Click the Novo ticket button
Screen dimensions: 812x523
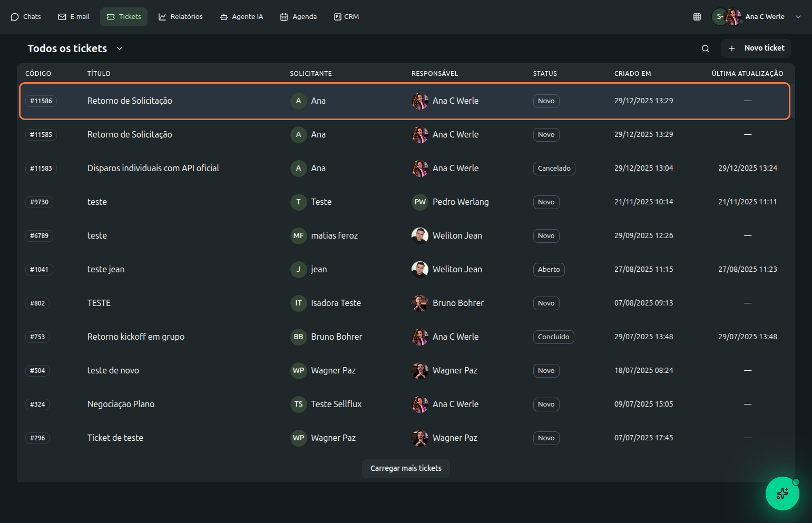(x=756, y=48)
